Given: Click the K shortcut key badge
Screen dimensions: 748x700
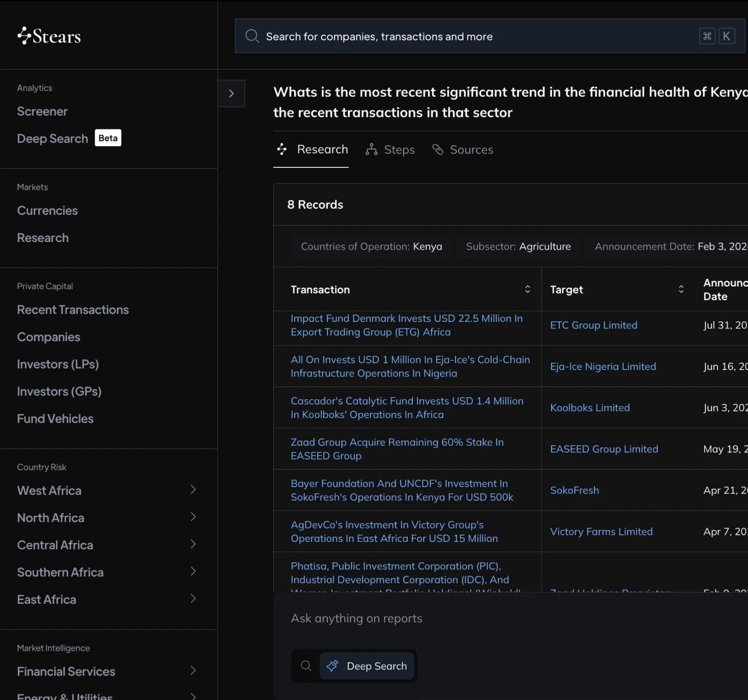Looking at the screenshot, I should pyautogui.click(x=727, y=36).
